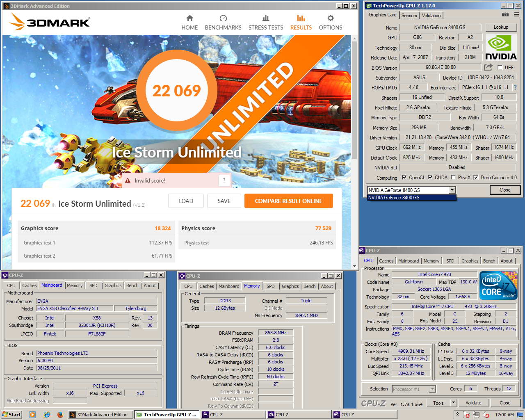Click the GPU-Z Lookup button
This screenshot has height=420, width=525.
tap(501, 27)
